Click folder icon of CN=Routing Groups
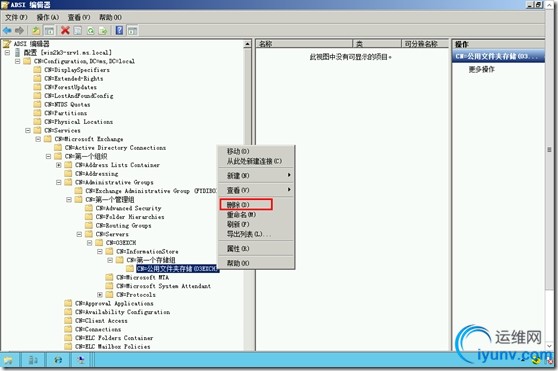Viewport: 558px width, 371px height. click(x=89, y=226)
